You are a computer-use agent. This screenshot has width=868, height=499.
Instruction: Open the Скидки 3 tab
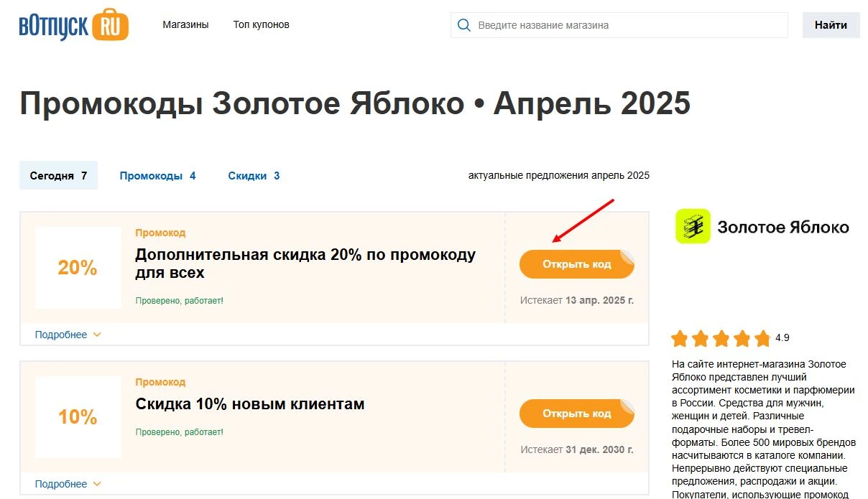click(253, 175)
